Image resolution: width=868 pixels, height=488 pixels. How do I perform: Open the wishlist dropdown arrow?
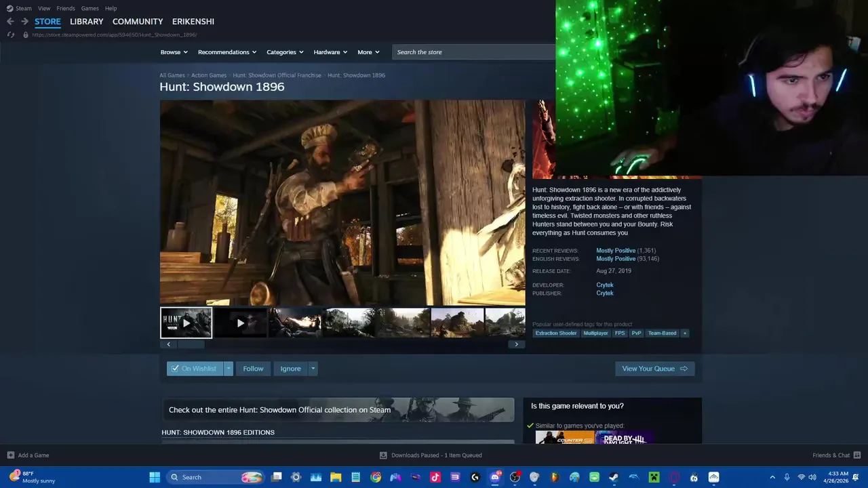coord(229,369)
